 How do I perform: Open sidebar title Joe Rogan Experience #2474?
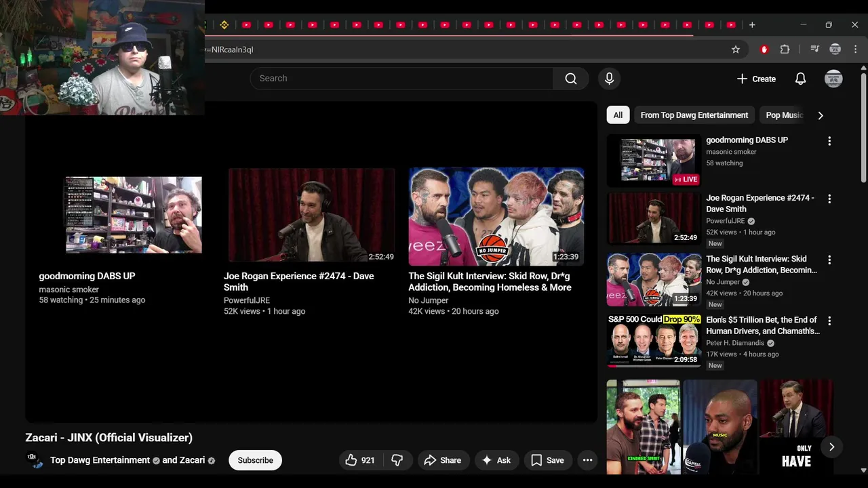pos(759,203)
